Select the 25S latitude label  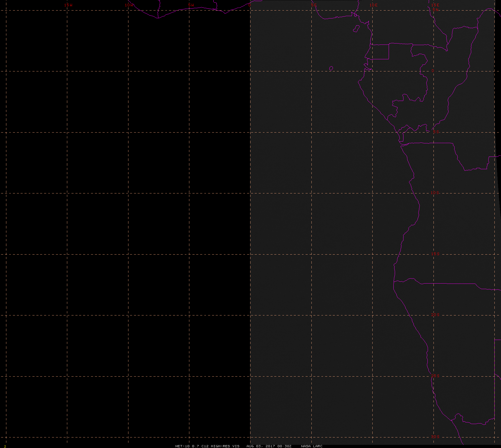pyautogui.click(x=435, y=376)
